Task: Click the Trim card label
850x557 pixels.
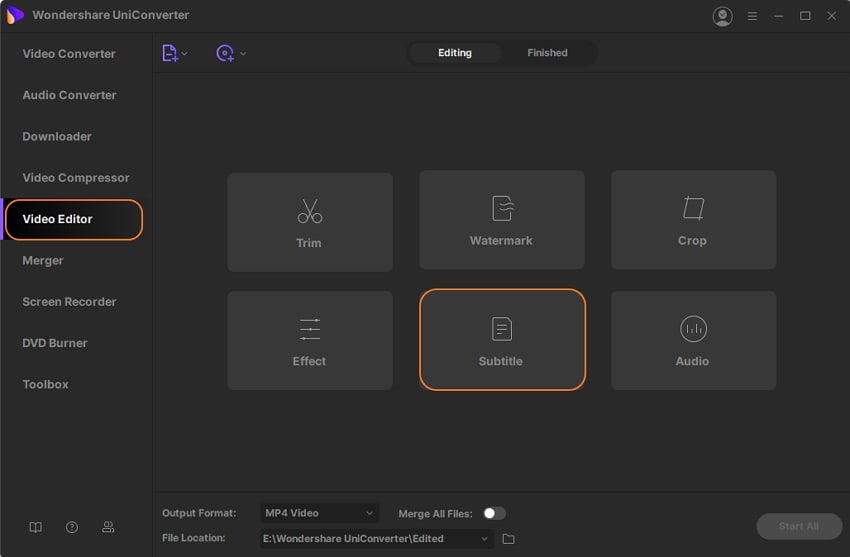Action: (x=309, y=243)
